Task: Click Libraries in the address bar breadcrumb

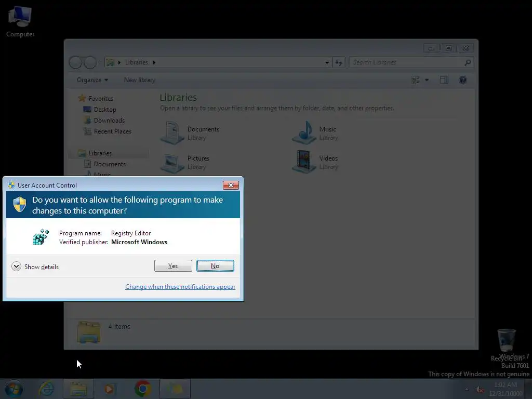Action: click(x=137, y=62)
